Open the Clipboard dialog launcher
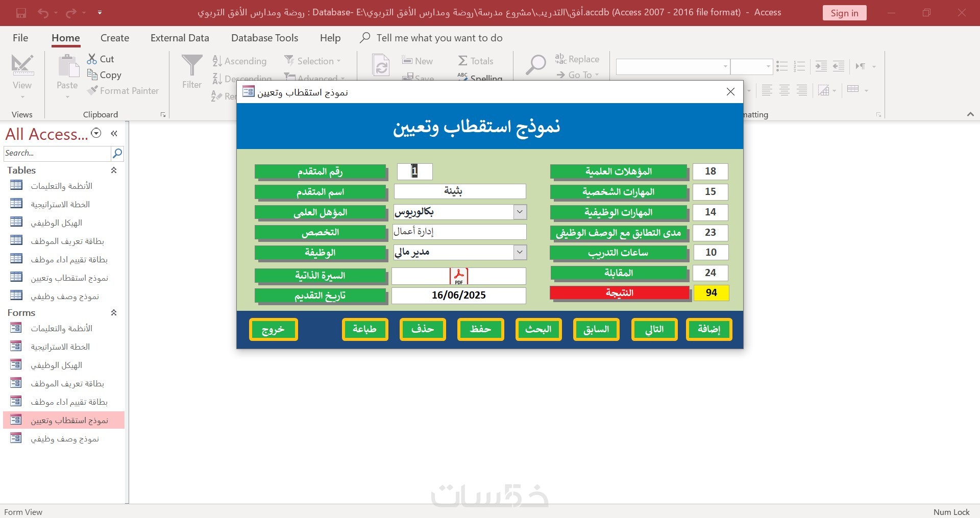The width and height of the screenshot is (980, 518). coord(163,115)
